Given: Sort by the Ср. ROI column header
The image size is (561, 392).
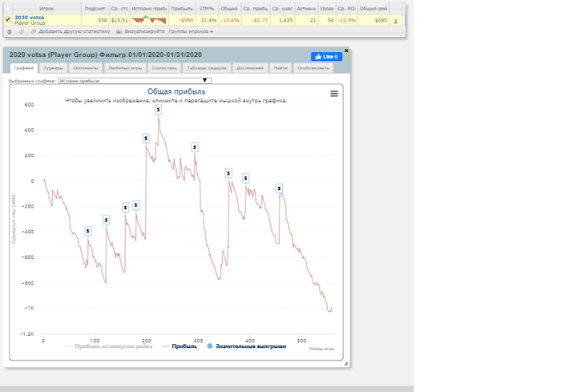Looking at the screenshot, I should (347, 9).
